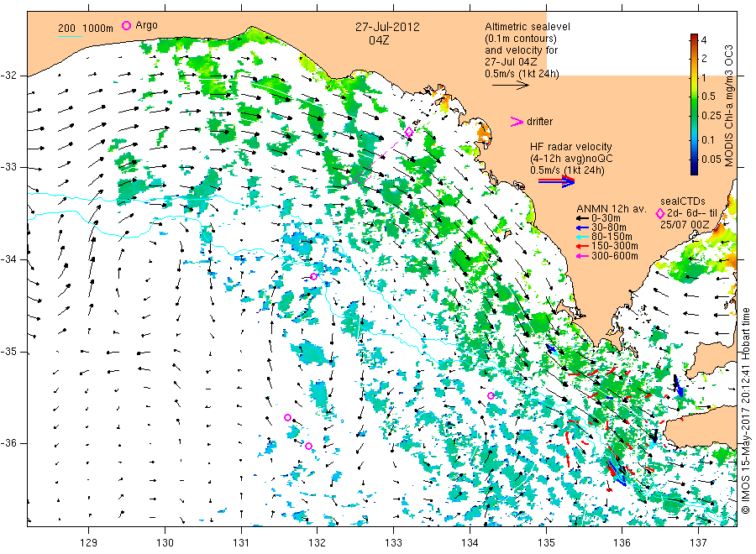756x554 pixels.
Task: Click the '25/07 00Z' seal CTD date
Action: pyautogui.click(x=685, y=225)
